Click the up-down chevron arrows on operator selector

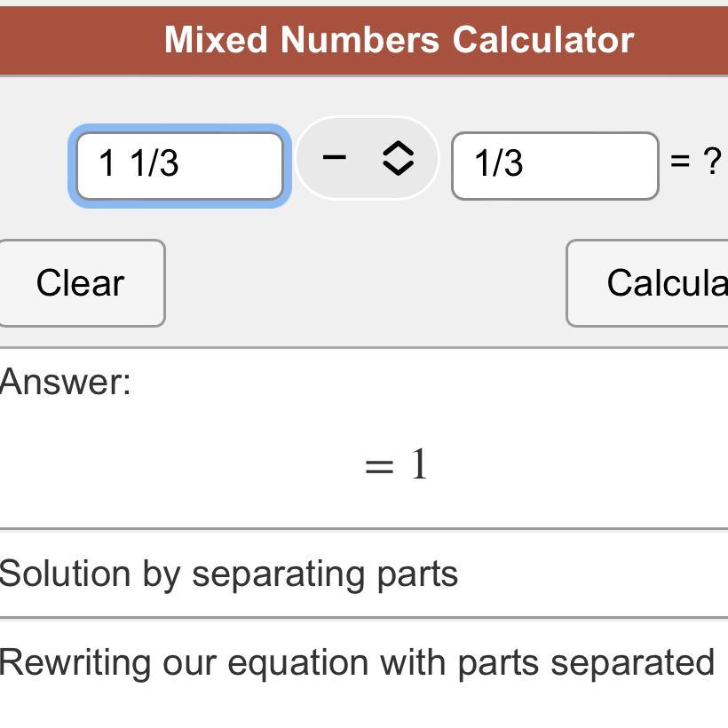(398, 159)
